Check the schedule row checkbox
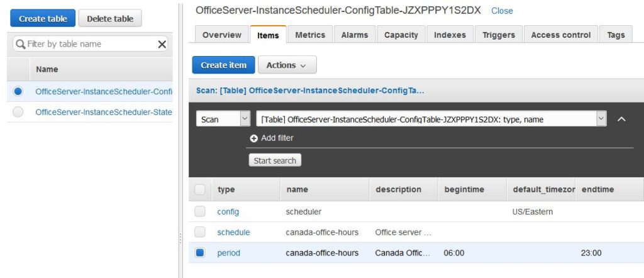This screenshot has height=278, width=644. [200, 232]
